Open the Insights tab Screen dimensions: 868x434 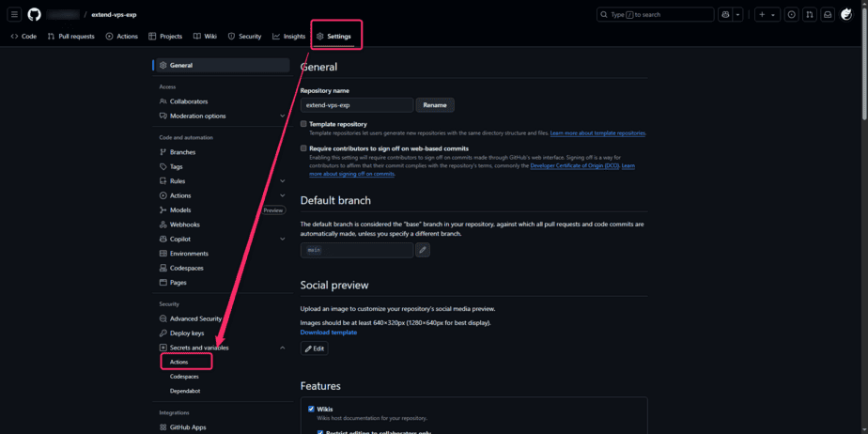[289, 37]
